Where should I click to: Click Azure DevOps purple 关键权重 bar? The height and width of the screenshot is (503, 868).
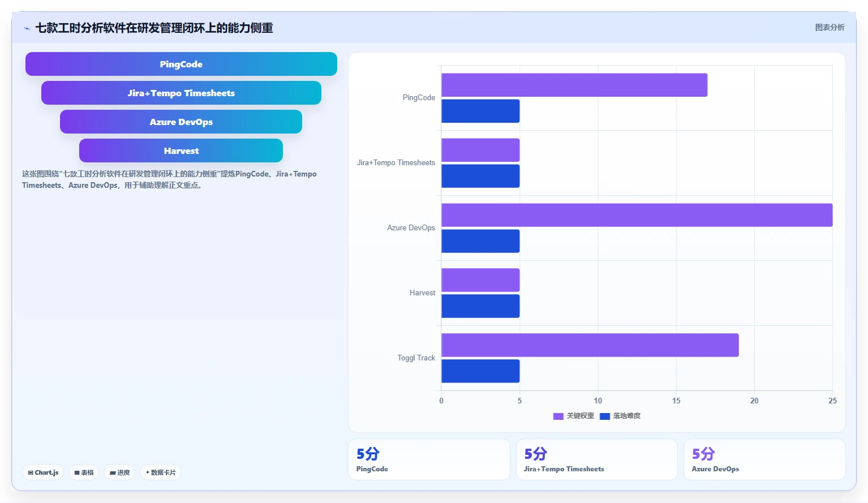pos(637,215)
